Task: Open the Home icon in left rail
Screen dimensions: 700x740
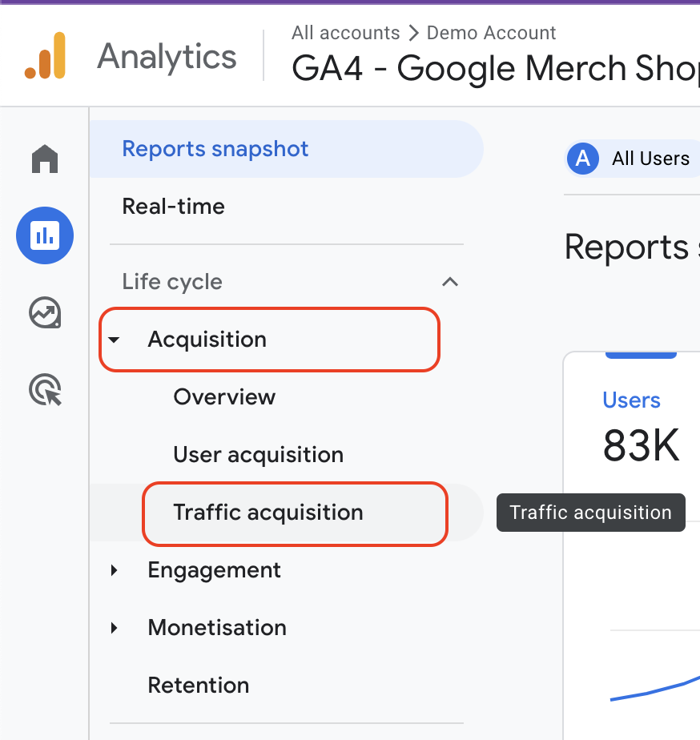Action: [x=45, y=159]
